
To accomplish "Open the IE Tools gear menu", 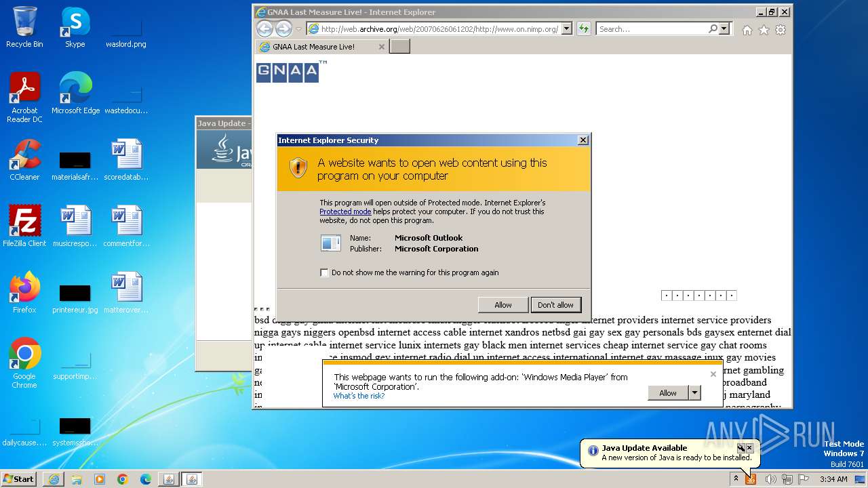I will pos(781,30).
